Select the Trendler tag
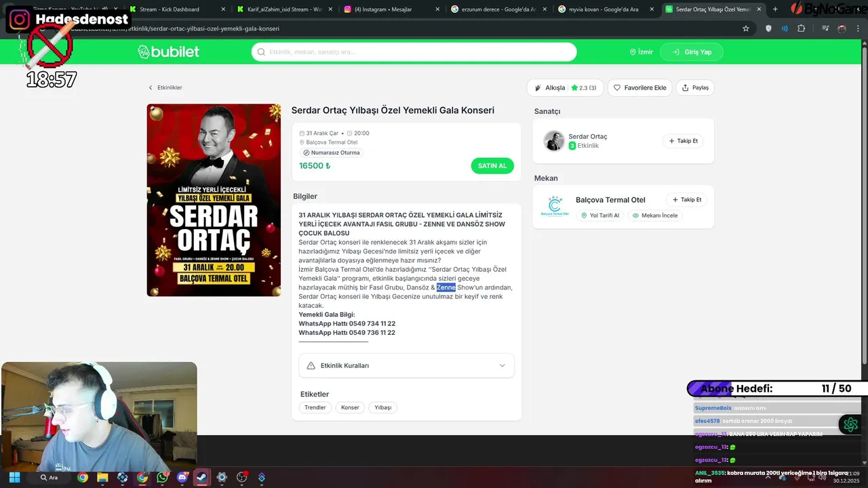This screenshot has width=868, height=488. (315, 407)
